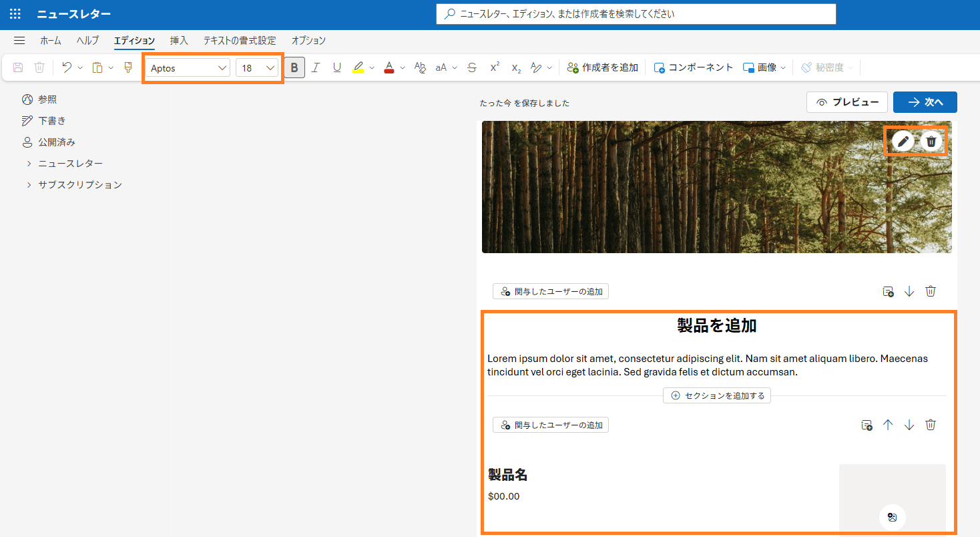Toggle Underline formatting
The width and height of the screenshot is (980, 537).
click(337, 67)
